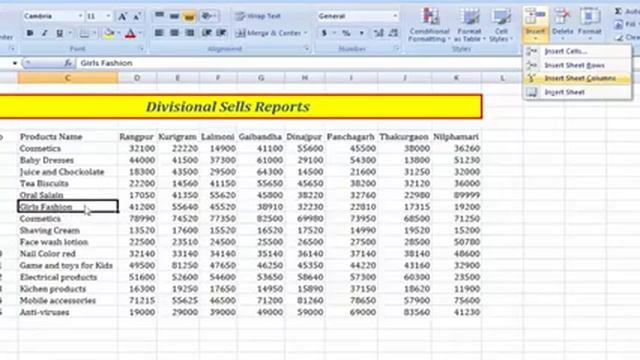This screenshot has height=360, width=640.
Task: Click Merge & Center
Action: point(268,33)
